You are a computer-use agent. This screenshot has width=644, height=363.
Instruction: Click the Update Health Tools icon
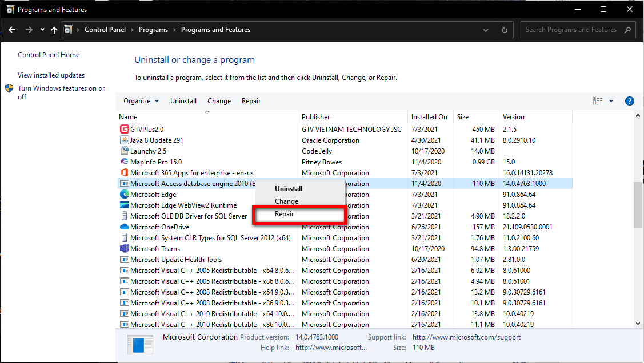124,260
